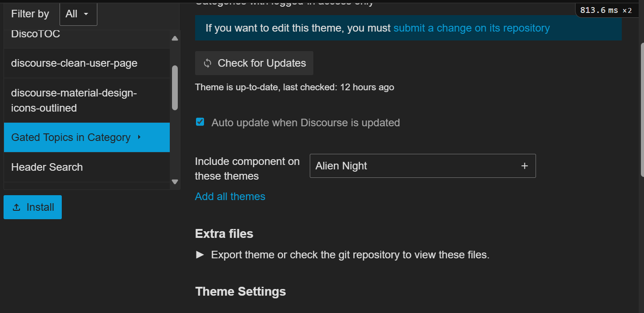Open the Alien Night theme selector box
This screenshot has height=313, width=644.
point(413,166)
